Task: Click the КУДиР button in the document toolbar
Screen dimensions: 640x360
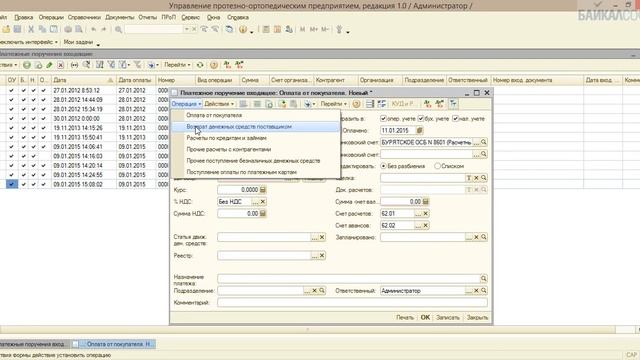Action: coord(402,104)
